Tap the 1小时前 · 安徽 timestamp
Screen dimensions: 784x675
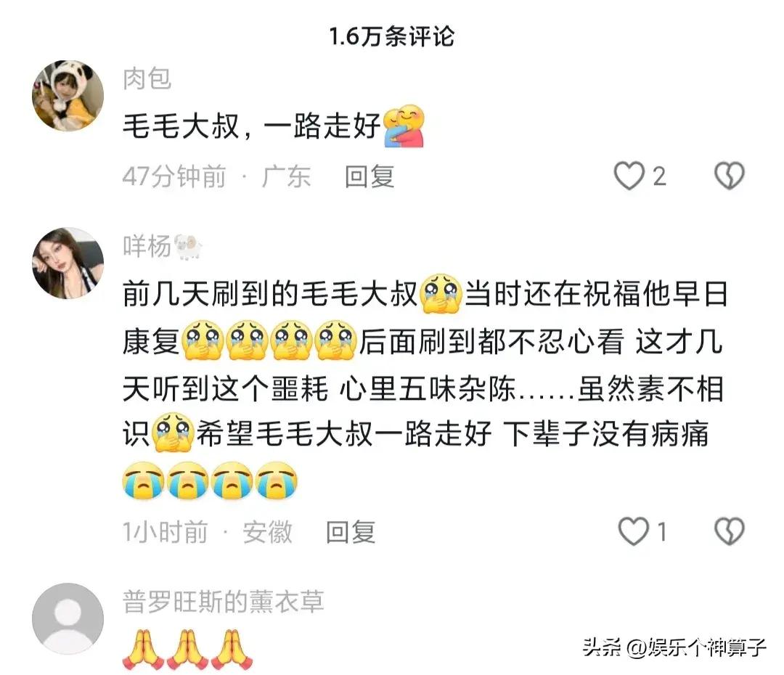click(208, 531)
